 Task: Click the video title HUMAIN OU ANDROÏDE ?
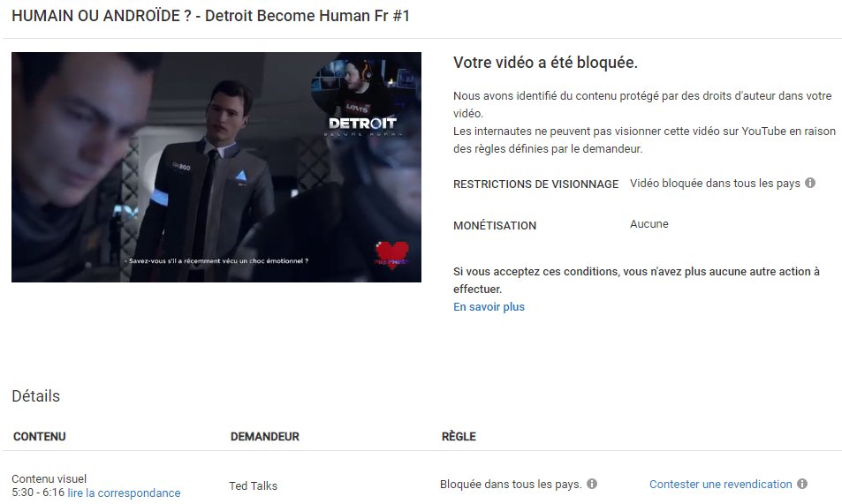[x=210, y=16]
